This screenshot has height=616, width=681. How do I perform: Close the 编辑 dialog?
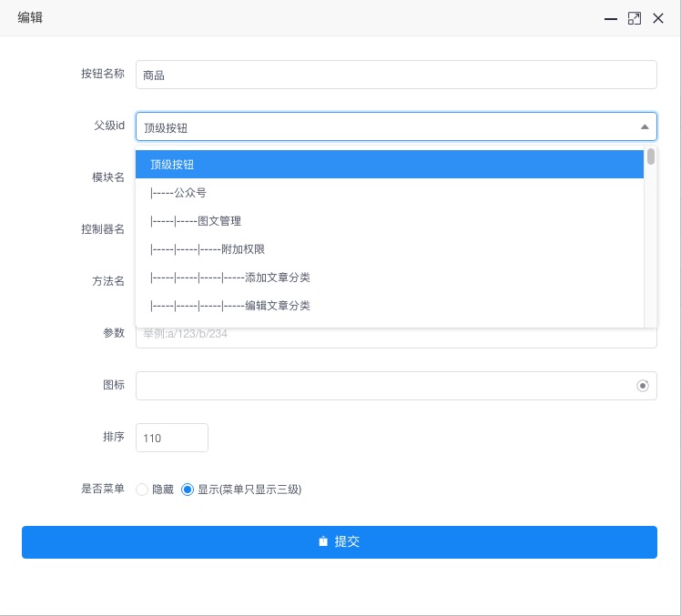pyautogui.click(x=658, y=18)
